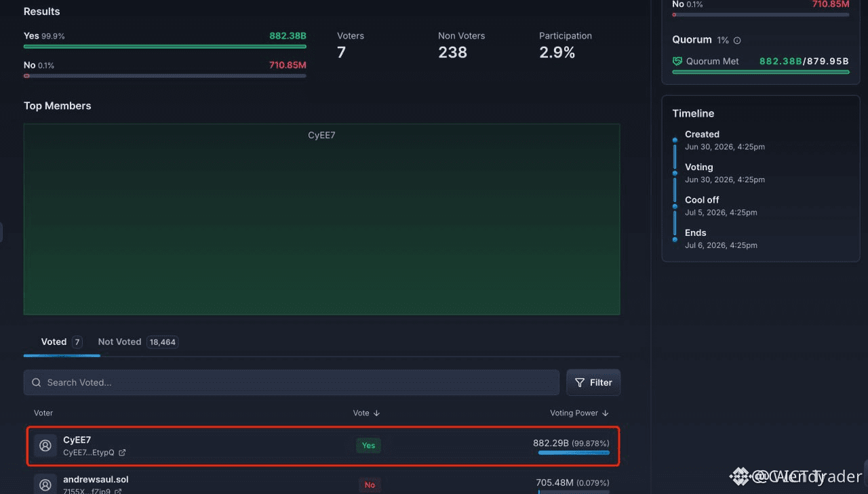Open the Filter button
868x494 pixels.
point(593,382)
